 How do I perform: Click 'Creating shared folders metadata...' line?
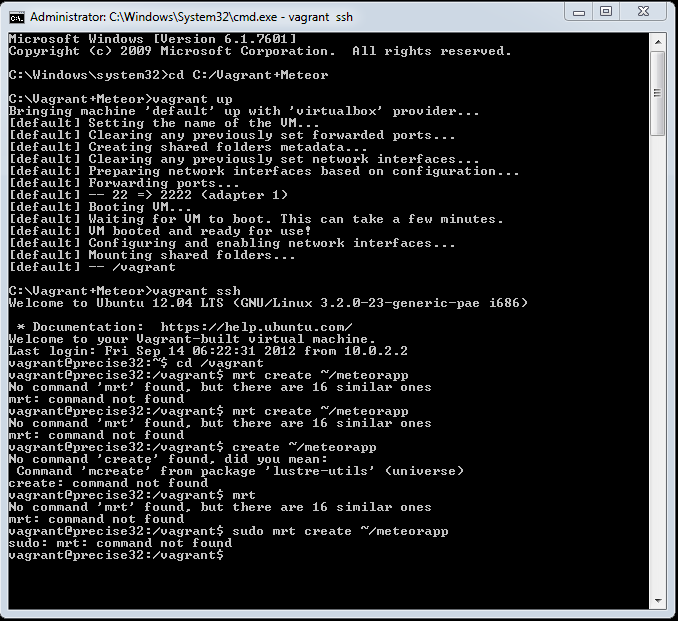pyautogui.click(x=188, y=147)
